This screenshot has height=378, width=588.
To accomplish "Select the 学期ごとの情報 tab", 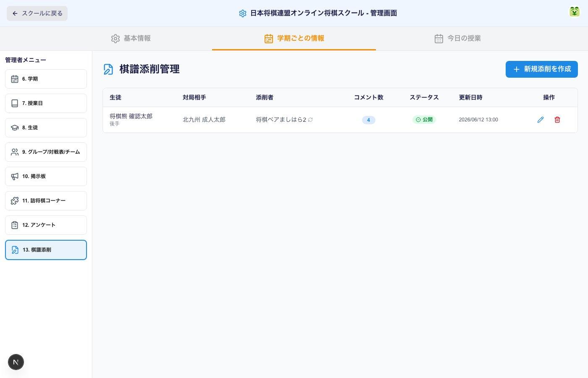I will tap(294, 38).
